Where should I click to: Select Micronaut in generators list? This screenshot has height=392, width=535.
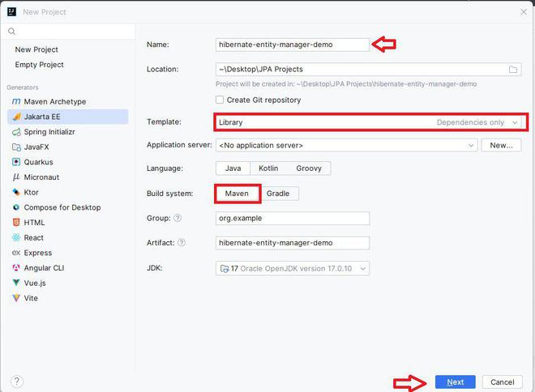pos(68,177)
